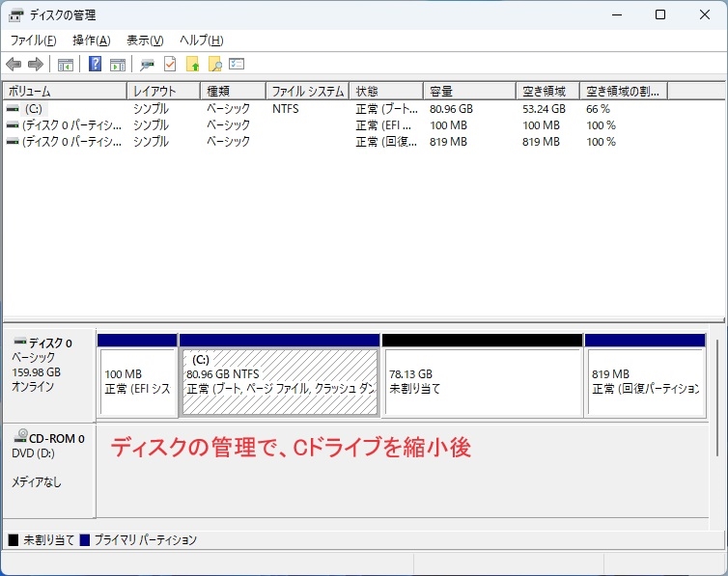Sort by the ボリューム column header
The height and width of the screenshot is (576, 728).
coord(65,91)
